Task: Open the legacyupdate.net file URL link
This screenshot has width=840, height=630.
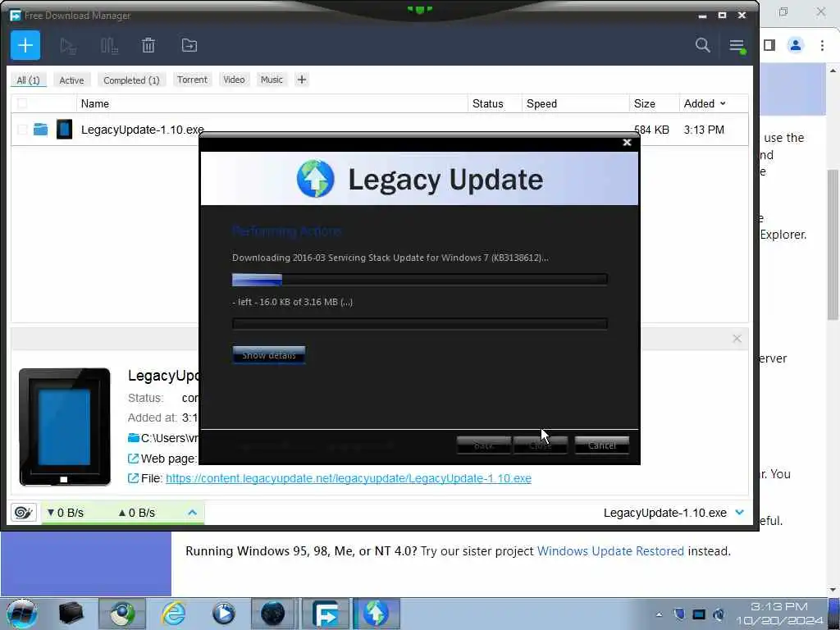Action: click(348, 478)
